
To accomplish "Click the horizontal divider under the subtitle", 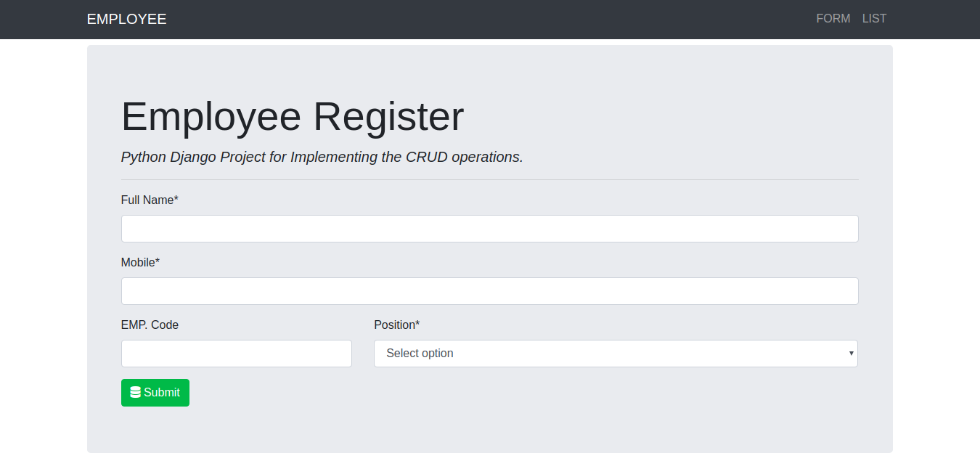I will tap(489, 179).
